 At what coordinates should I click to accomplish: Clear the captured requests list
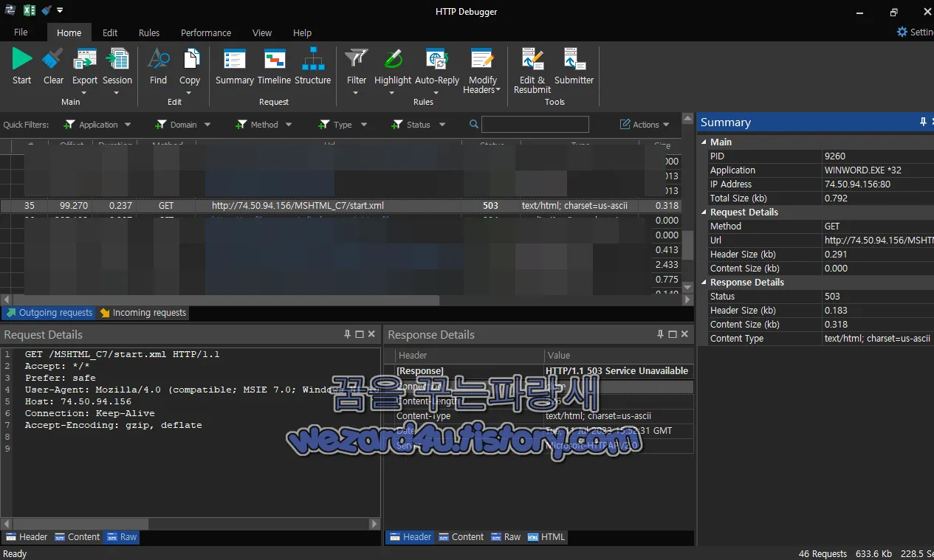click(52, 66)
